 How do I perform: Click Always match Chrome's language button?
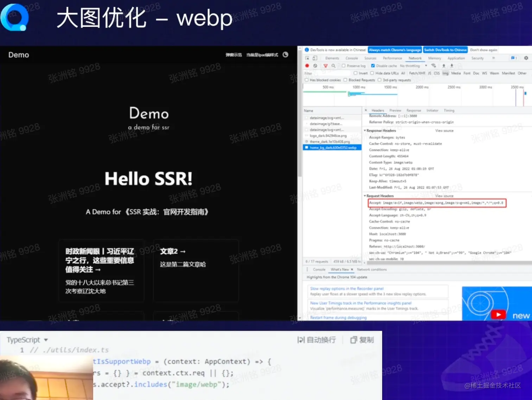[x=395, y=50]
